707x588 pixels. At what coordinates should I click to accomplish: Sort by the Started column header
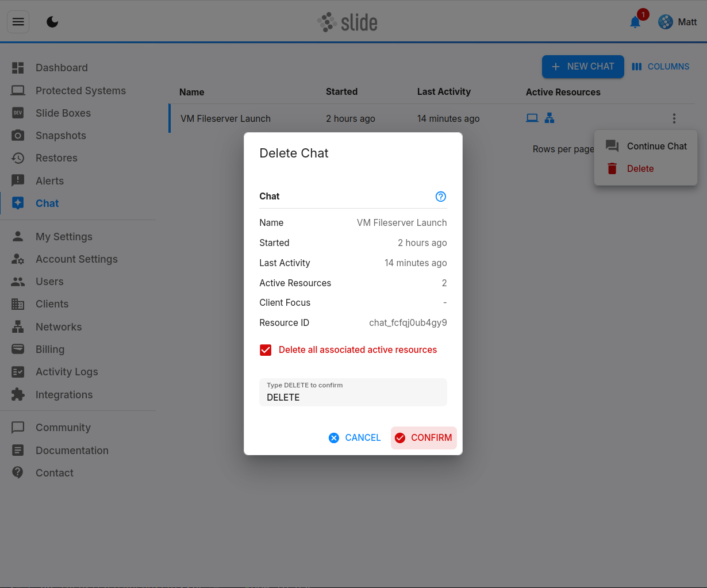pyautogui.click(x=341, y=92)
